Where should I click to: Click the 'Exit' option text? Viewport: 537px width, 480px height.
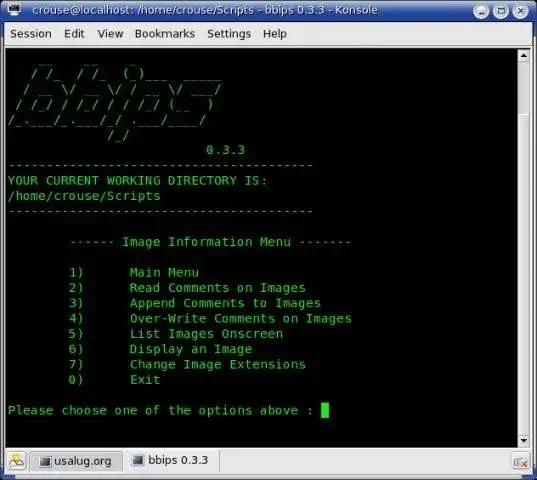point(145,380)
